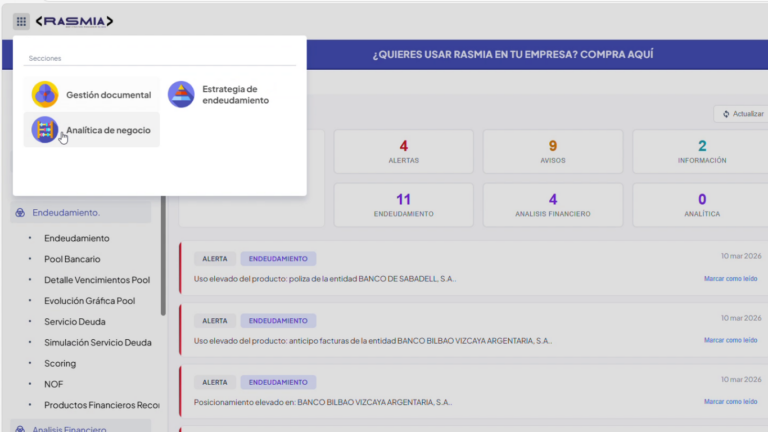Click the purchase banner COMPRA AQUÍ
This screenshot has height=432, width=768.
click(513, 54)
